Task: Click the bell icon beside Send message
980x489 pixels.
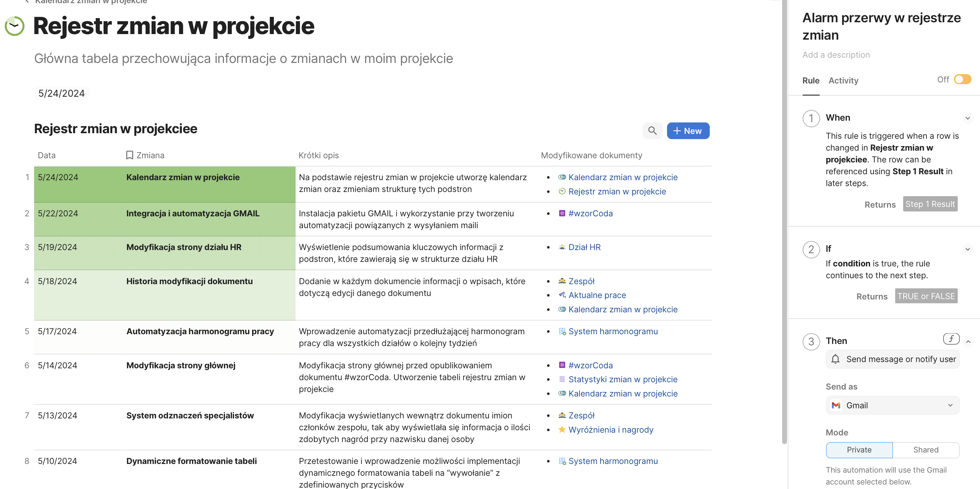Action: (835, 359)
